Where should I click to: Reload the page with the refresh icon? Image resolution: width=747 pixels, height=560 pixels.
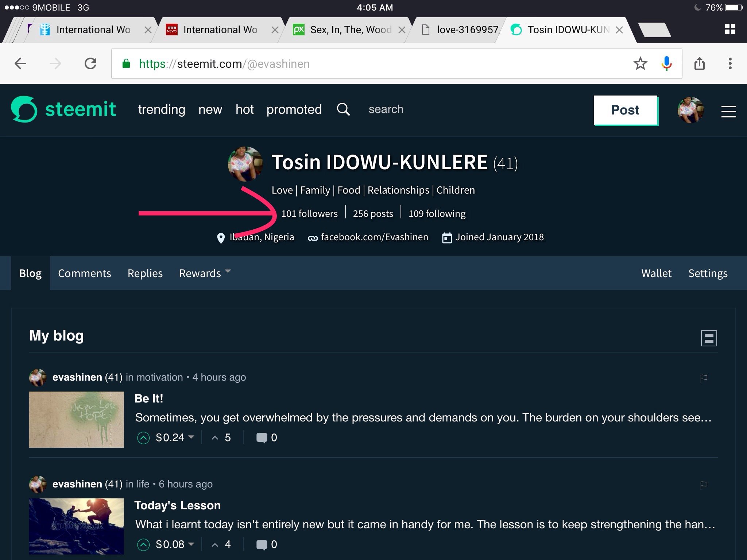coord(90,64)
